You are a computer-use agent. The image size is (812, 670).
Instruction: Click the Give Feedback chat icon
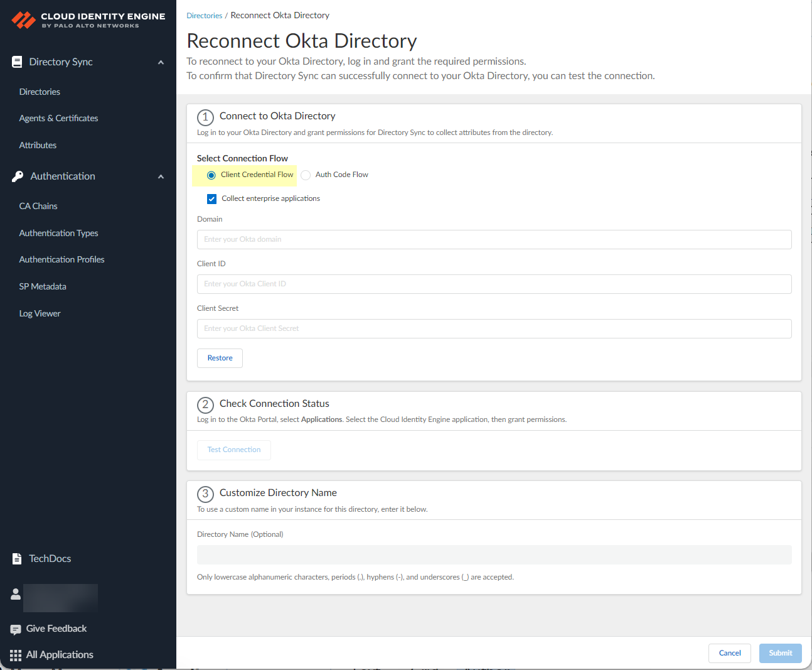point(16,629)
